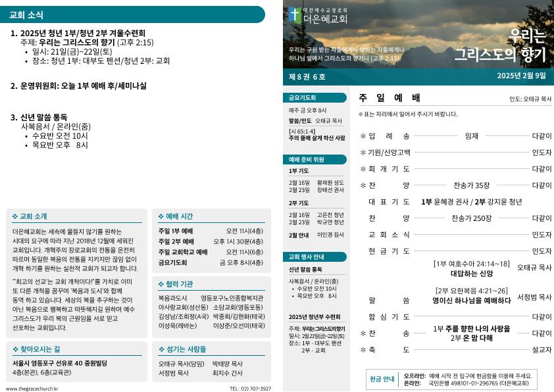
Task: Click the ※ mark beside 입례송
Action: (x=363, y=136)
